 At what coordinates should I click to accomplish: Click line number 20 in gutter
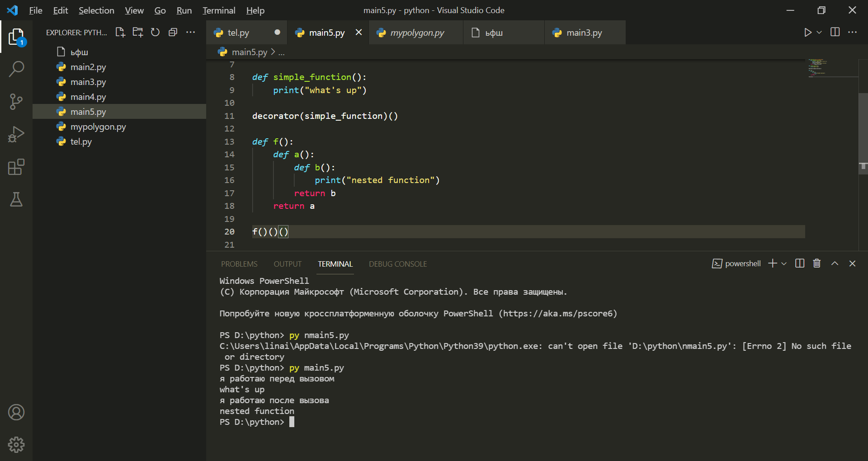(229, 231)
